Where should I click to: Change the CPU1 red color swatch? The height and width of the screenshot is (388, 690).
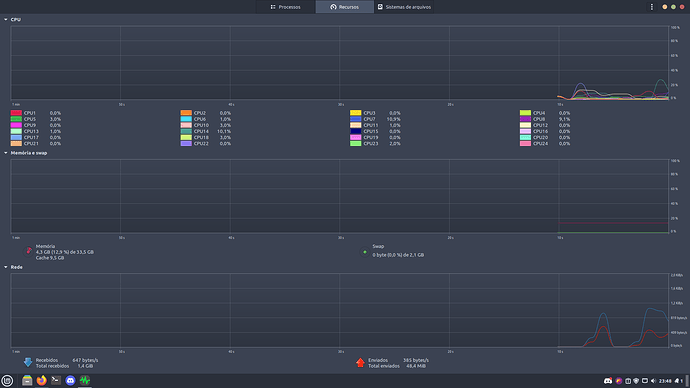click(x=16, y=113)
